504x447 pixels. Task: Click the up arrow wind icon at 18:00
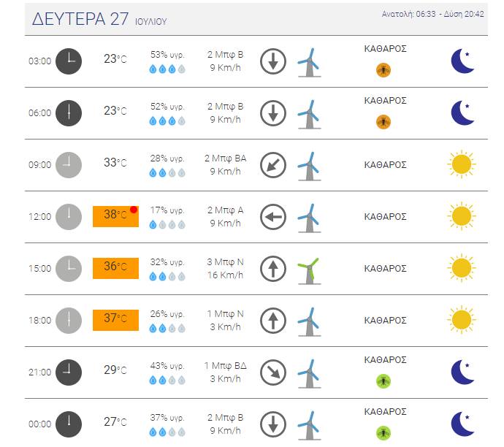[273, 321]
